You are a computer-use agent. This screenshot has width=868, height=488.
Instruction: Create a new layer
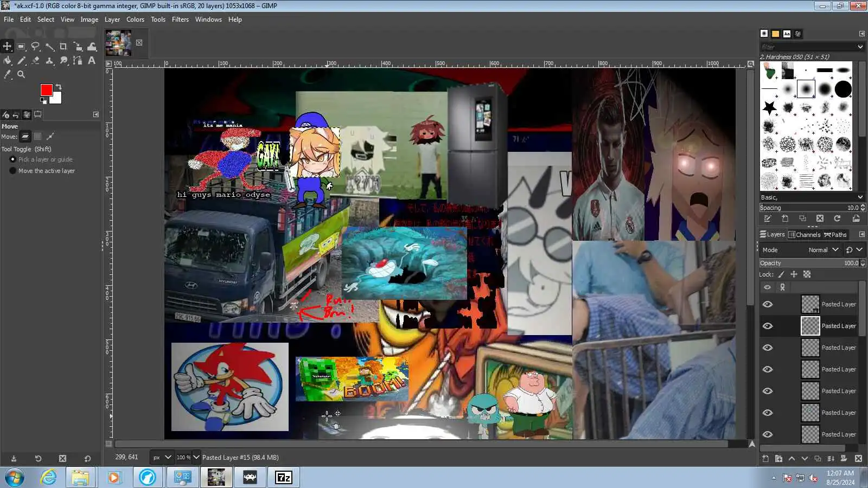pos(765,459)
